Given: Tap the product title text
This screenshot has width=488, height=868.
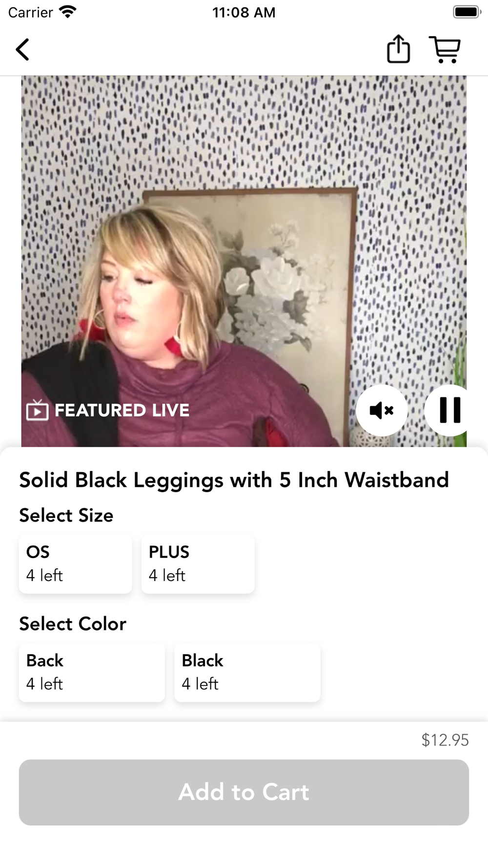Looking at the screenshot, I should tap(234, 480).
